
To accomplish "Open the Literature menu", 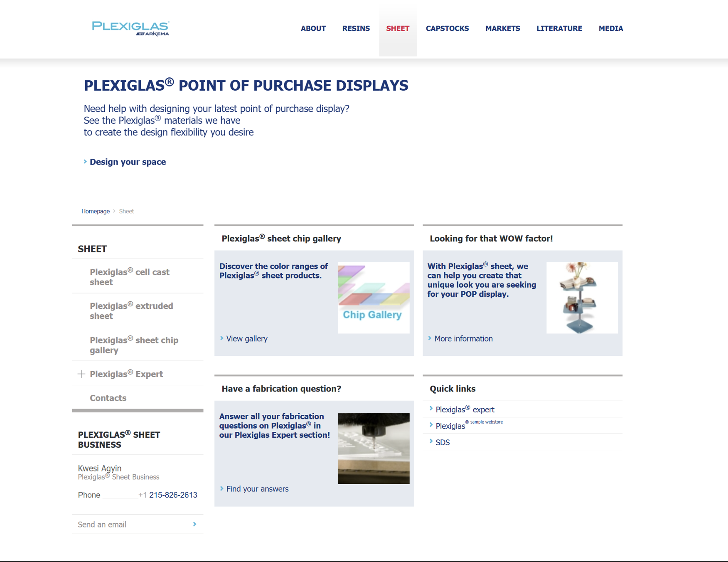I will (x=559, y=28).
